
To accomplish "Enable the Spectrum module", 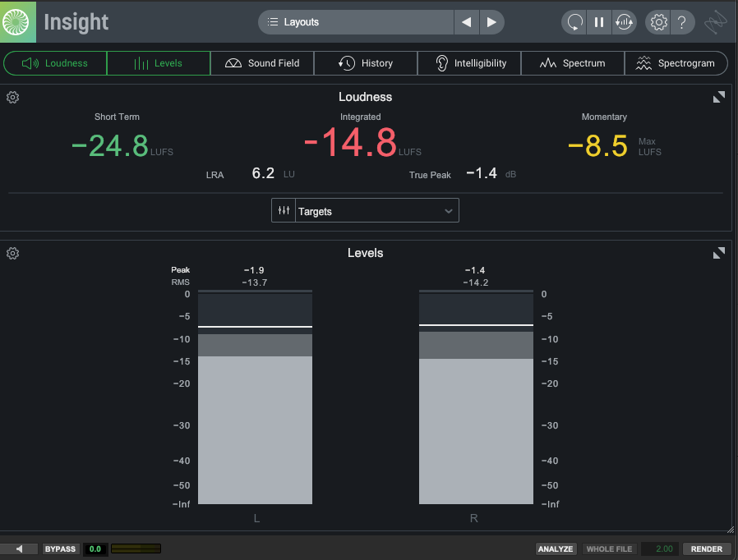I will click(573, 63).
